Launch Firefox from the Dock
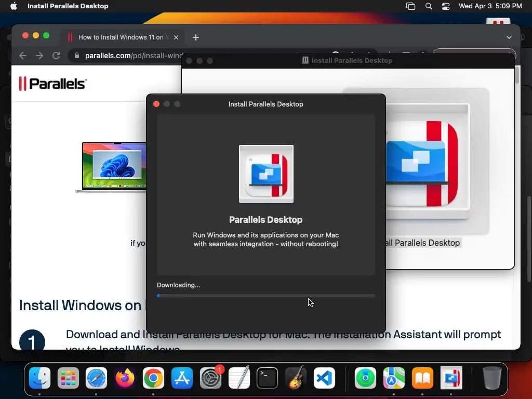Screen dimensions: 532x399 (x=125, y=378)
